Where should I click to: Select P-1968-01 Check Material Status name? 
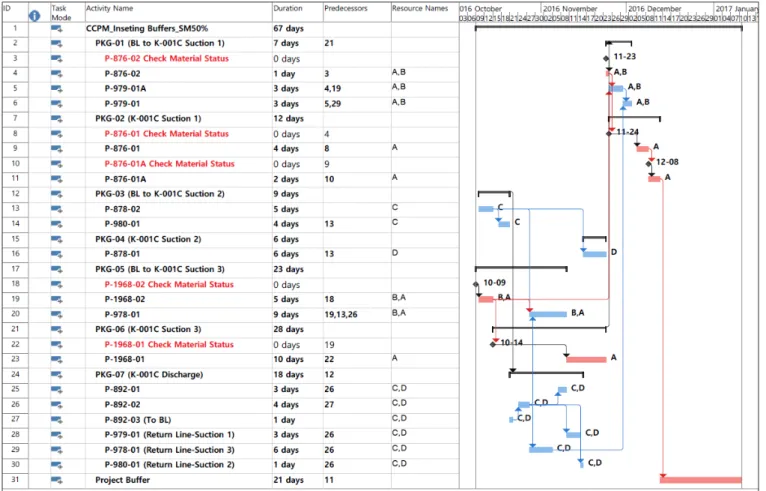pos(169,344)
